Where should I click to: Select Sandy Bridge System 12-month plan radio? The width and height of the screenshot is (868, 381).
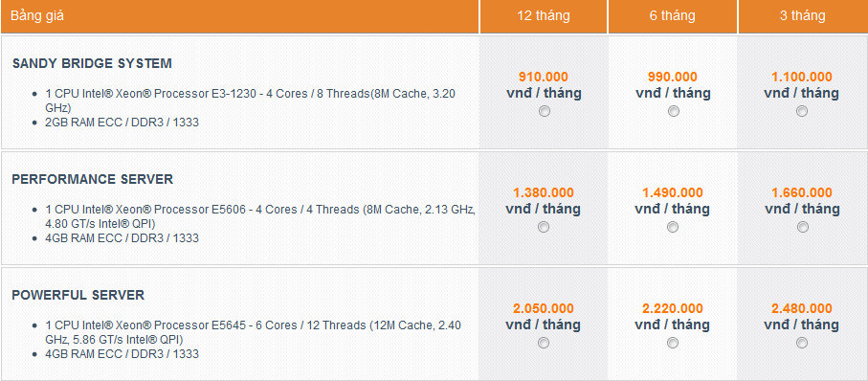(x=545, y=111)
